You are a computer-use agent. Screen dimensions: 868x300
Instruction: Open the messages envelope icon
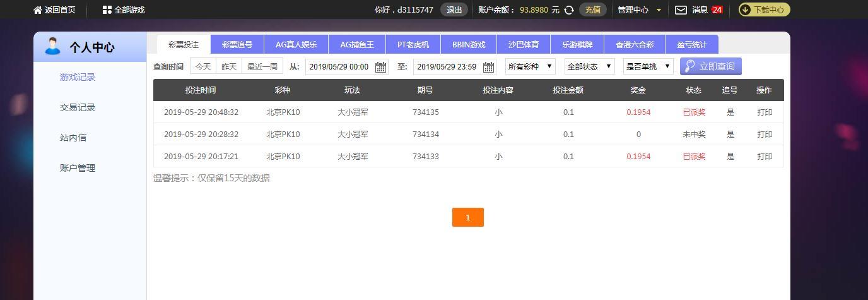pos(681,9)
